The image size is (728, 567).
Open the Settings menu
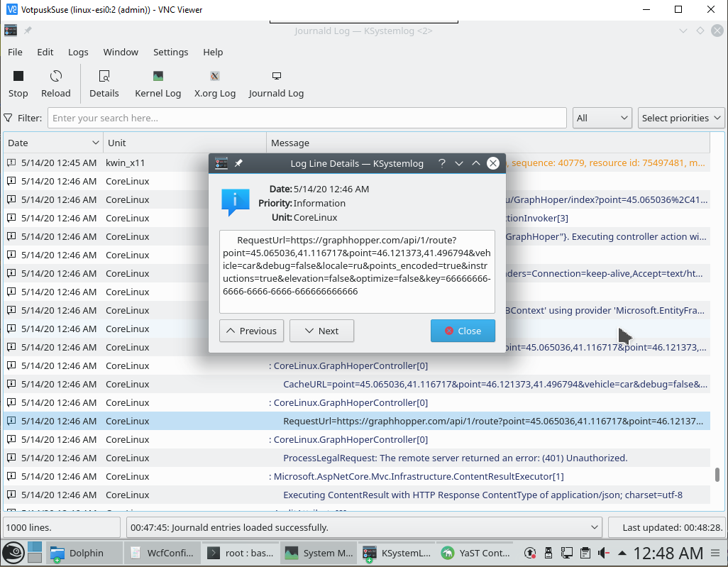[x=170, y=52]
